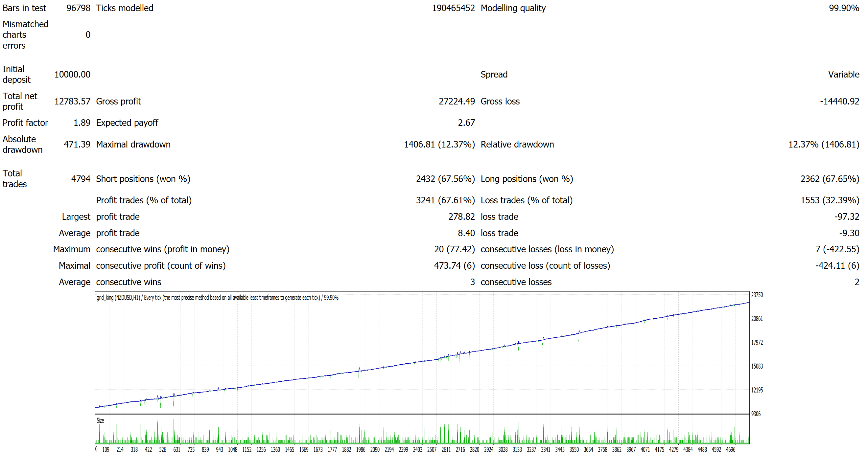Click the Ticks modelled value 190465452

point(453,8)
